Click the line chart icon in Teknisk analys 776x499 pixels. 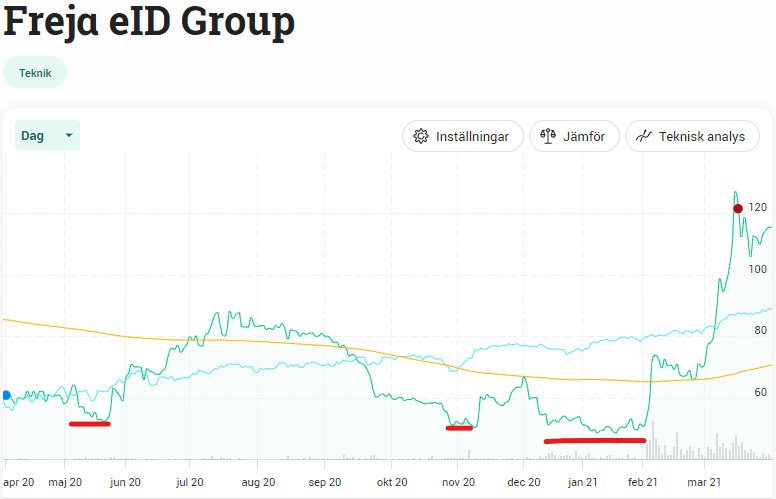pos(644,136)
